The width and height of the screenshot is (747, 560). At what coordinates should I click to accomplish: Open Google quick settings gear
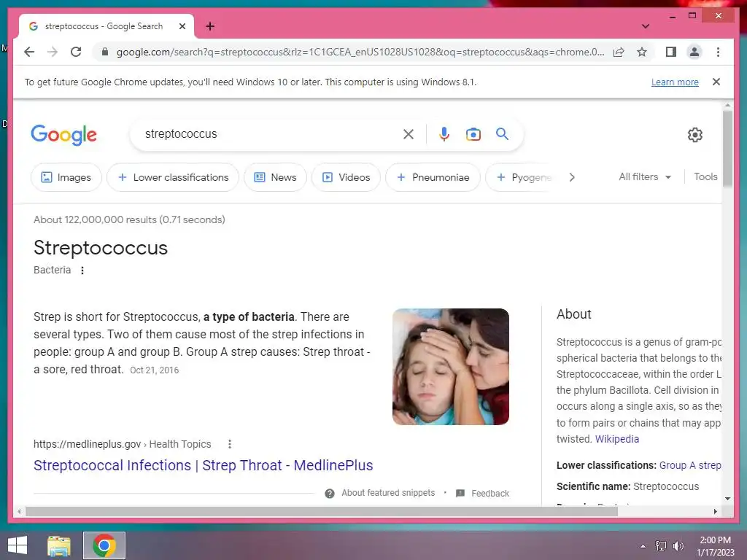[x=695, y=135]
